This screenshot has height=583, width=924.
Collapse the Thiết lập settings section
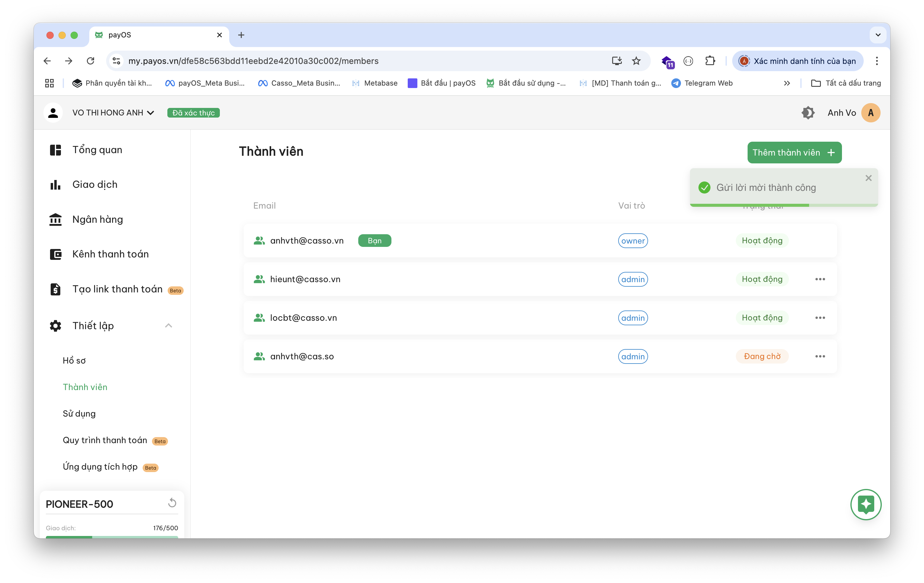coord(169,326)
